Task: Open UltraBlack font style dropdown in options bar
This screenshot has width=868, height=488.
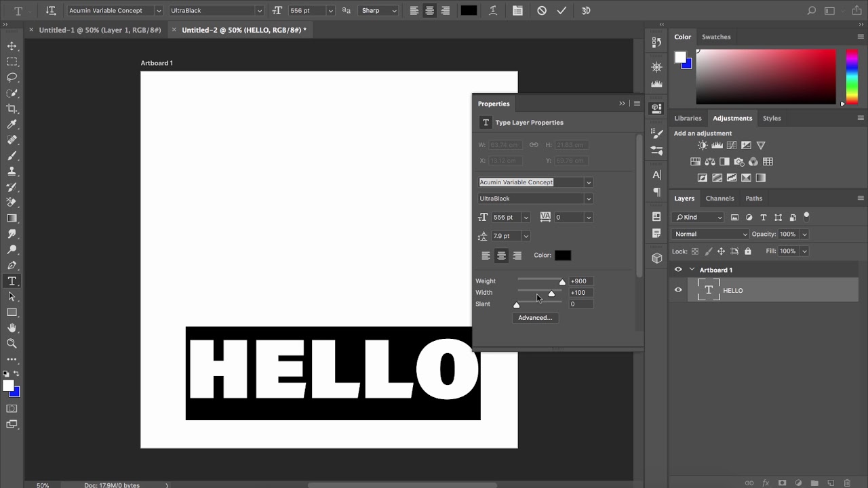Action: coord(259,11)
